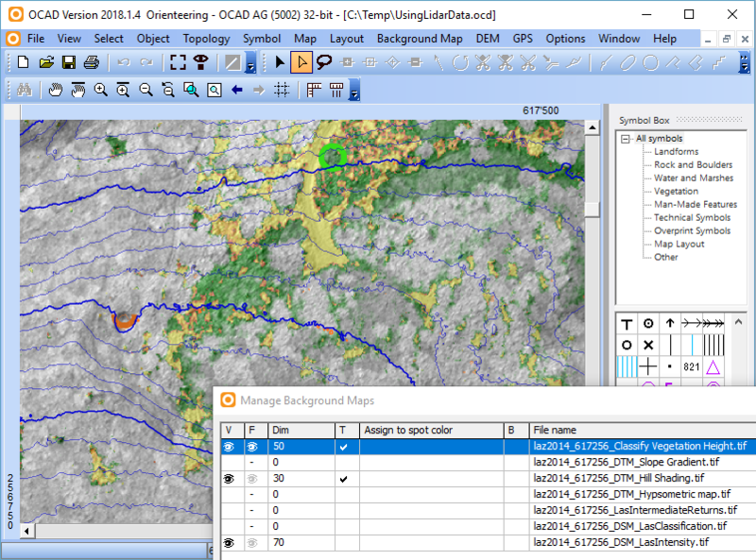This screenshot has width=756, height=560.
Task: Activate the Pan hand tool
Action: (x=56, y=90)
